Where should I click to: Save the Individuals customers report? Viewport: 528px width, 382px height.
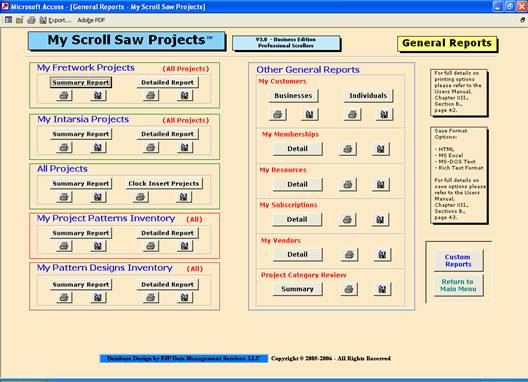(x=384, y=115)
